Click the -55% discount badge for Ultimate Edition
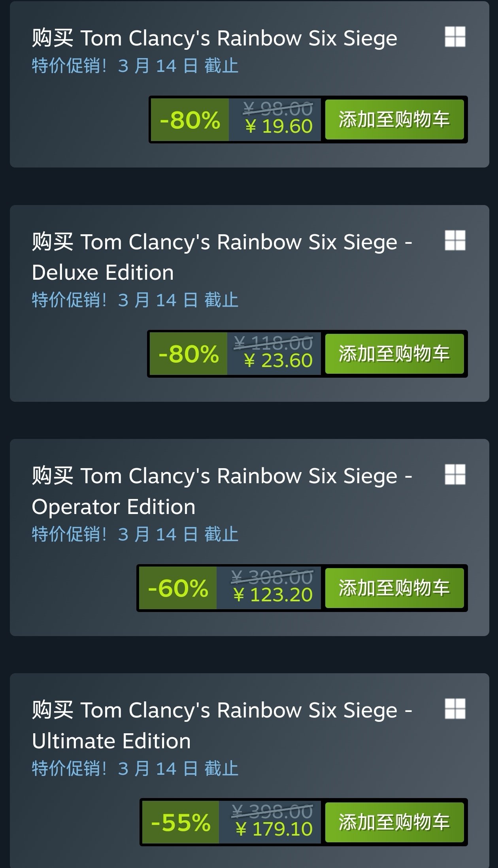The image size is (498, 868). pos(181,822)
